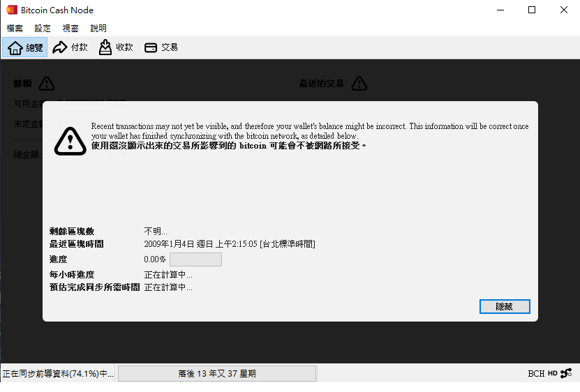This screenshot has width=580, height=392.
Task: Click the 進度 progress label
Action: pos(59,259)
